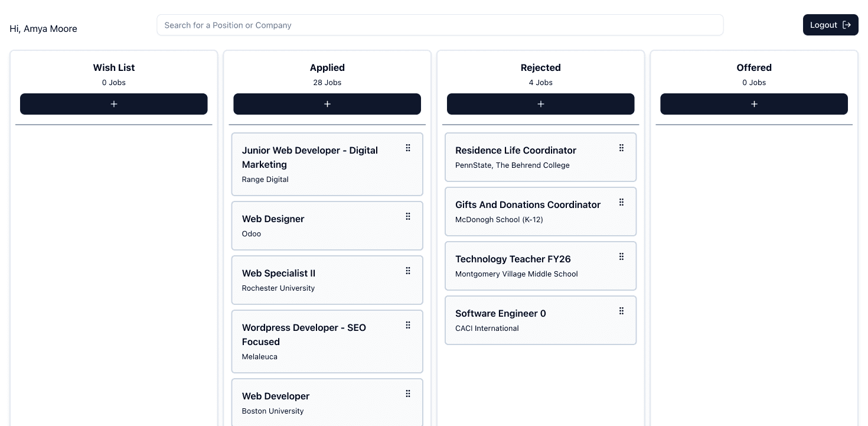Click the Applied column heading
The width and height of the screenshot is (868, 426).
coord(327,67)
